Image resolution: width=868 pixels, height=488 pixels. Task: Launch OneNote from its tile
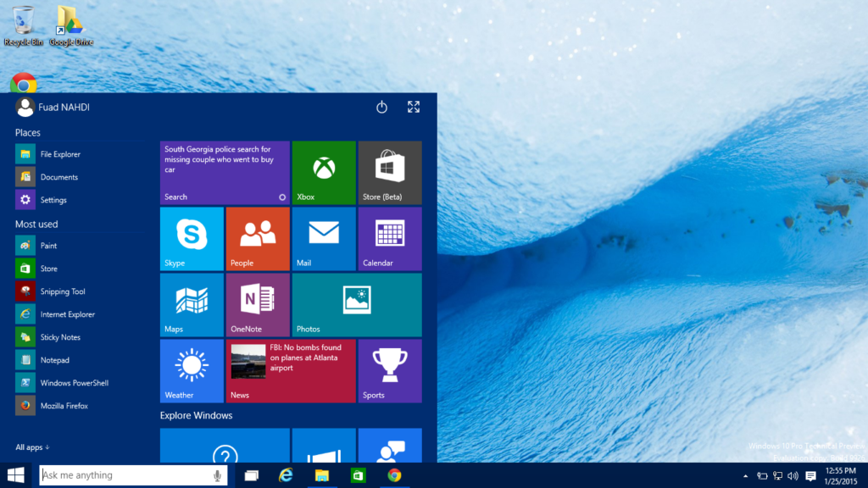tap(257, 304)
